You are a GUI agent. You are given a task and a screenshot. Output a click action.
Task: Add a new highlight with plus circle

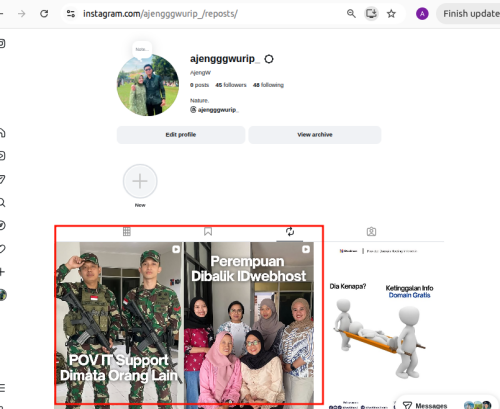click(x=140, y=181)
